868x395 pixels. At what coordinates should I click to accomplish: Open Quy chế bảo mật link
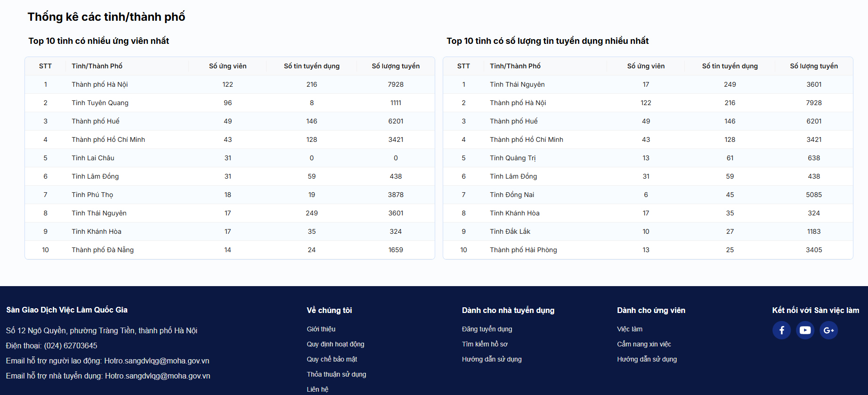(x=332, y=359)
